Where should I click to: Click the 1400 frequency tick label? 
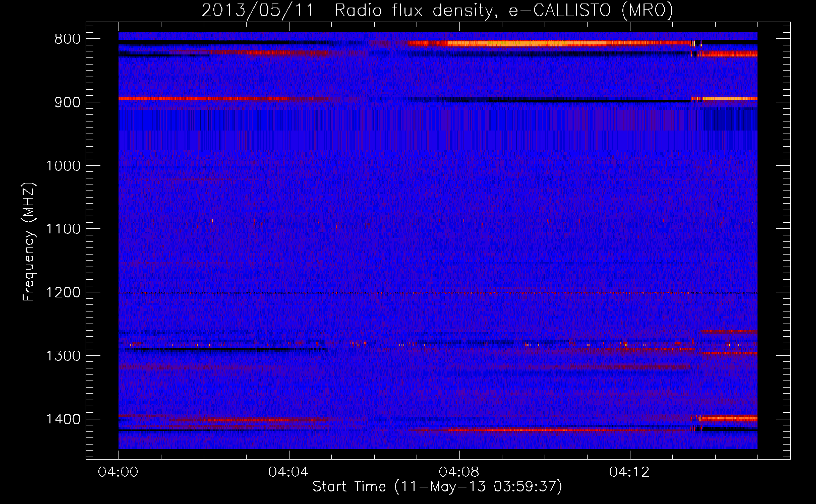tap(63, 419)
